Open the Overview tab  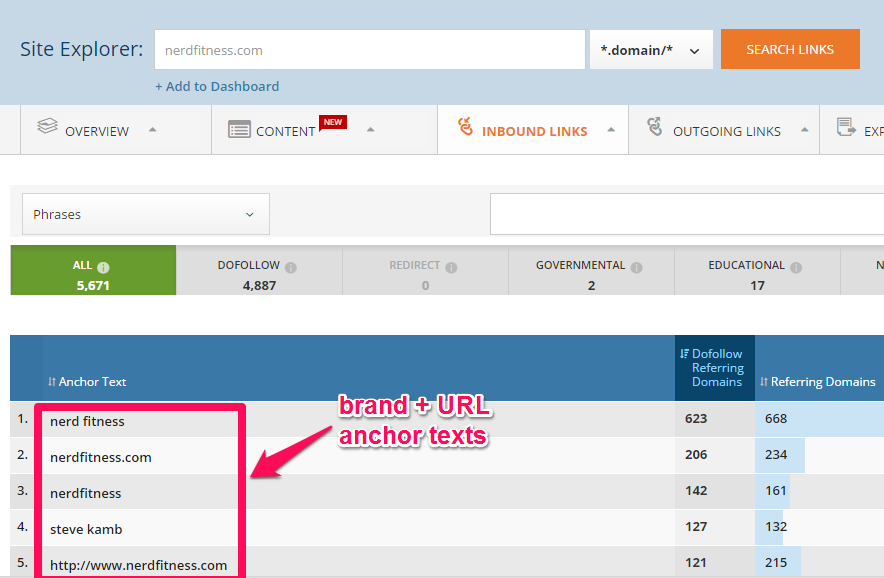click(116, 130)
